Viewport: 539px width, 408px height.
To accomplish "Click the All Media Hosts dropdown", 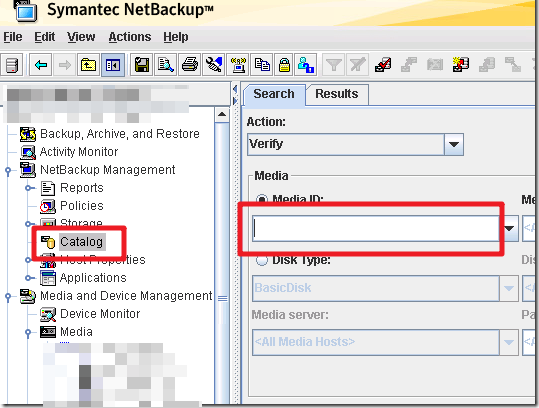I will click(385, 342).
